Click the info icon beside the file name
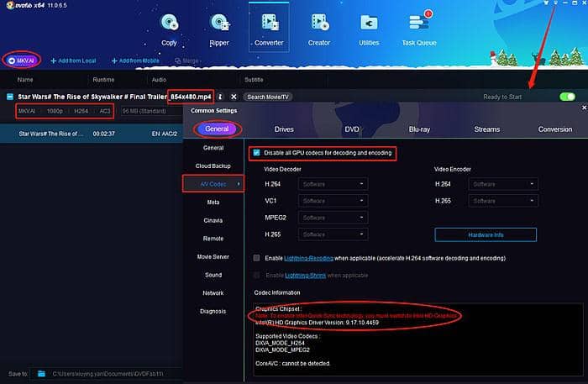This screenshot has width=588, height=384. tap(220, 97)
